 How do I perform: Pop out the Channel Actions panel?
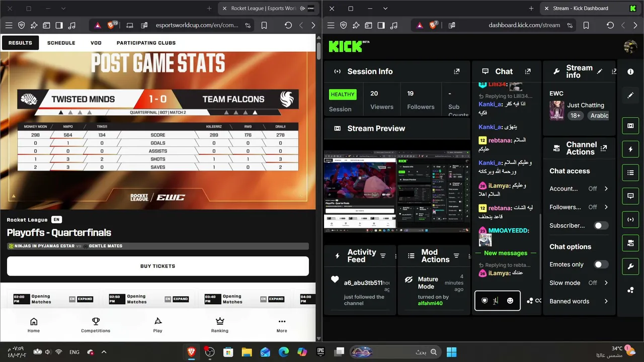604,148
